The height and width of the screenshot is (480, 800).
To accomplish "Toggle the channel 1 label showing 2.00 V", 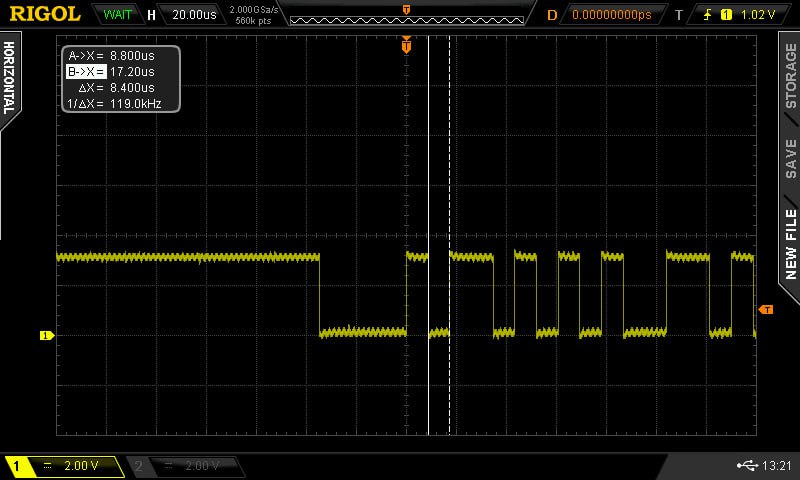I will [63, 466].
